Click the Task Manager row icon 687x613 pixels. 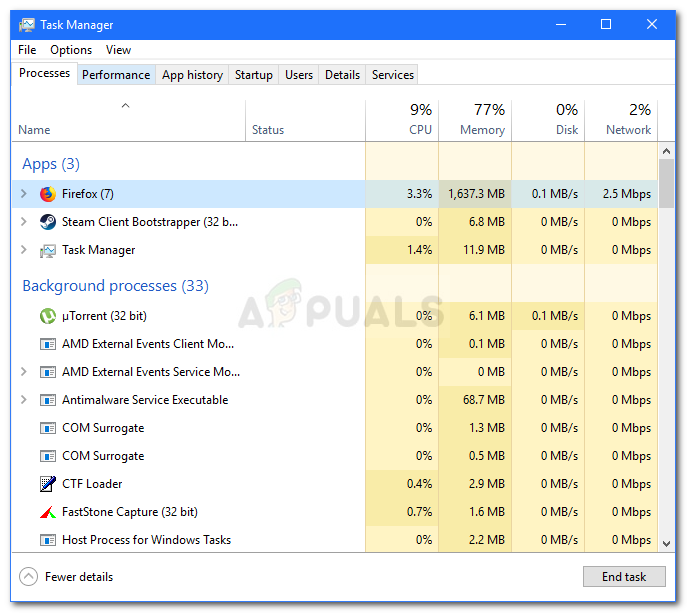(48, 250)
